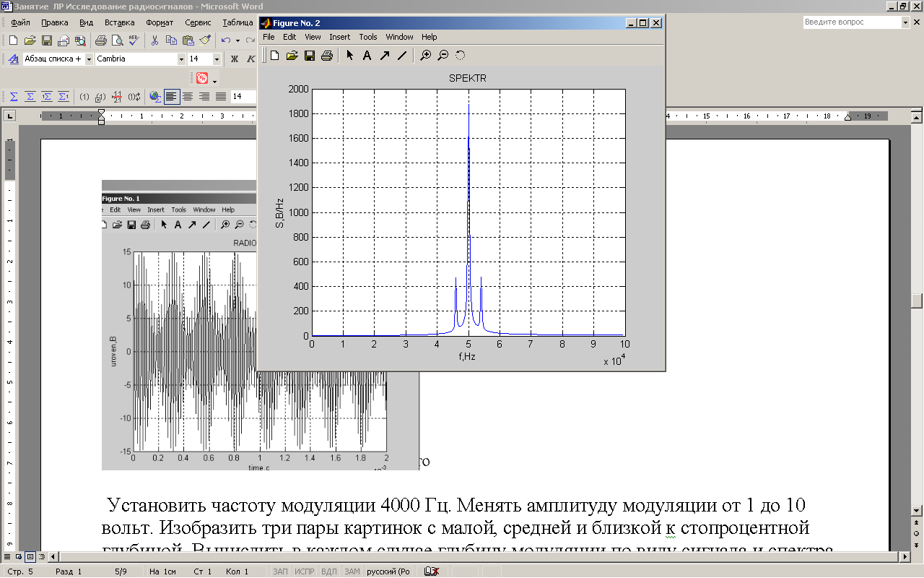The image size is (924, 578).
Task: Click the globe sigma icon
Action: [154, 96]
